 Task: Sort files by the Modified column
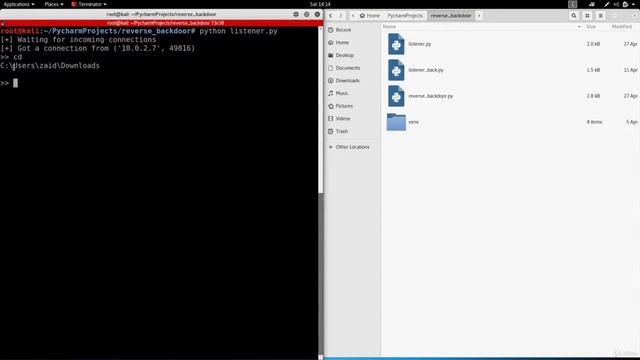point(622,27)
